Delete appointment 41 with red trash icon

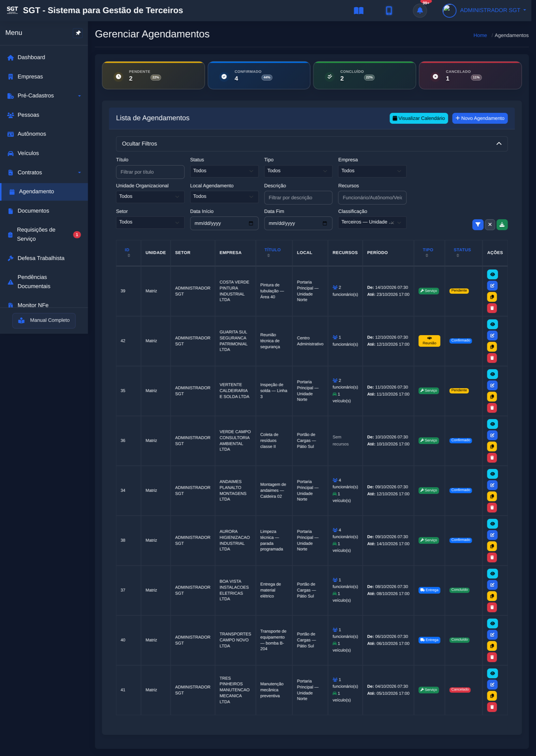(x=492, y=707)
